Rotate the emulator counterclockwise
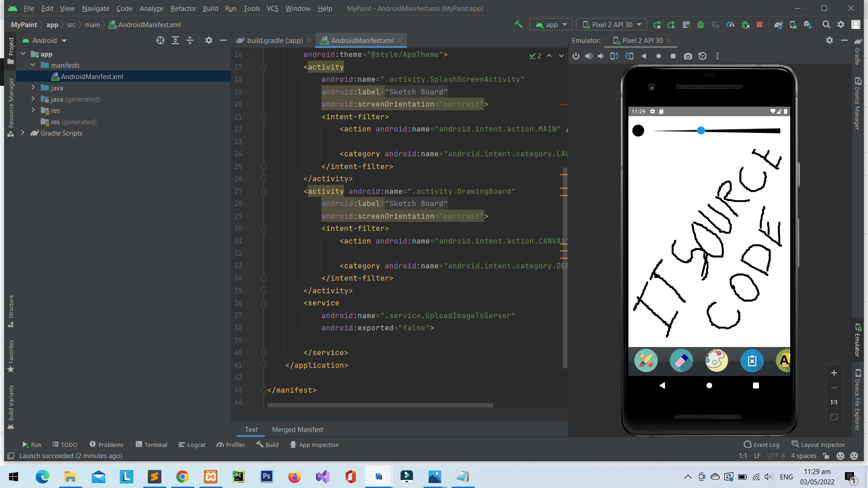This screenshot has width=868, height=488. coord(614,56)
